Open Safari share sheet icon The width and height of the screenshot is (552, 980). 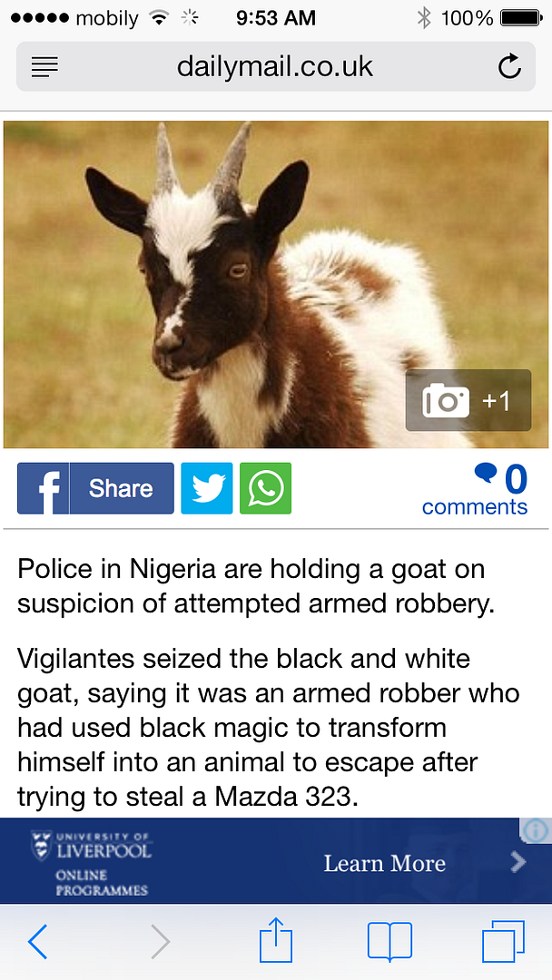click(276, 939)
